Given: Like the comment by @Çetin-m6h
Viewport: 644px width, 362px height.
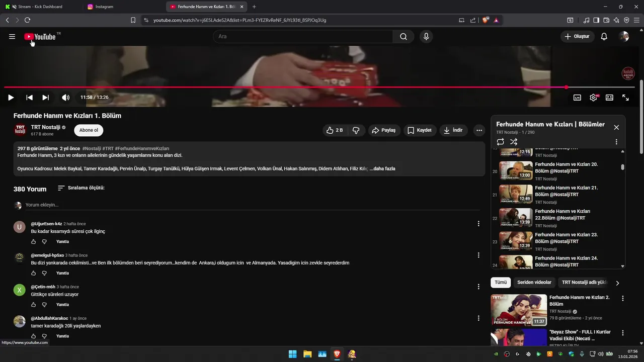Looking at the screenshot, I should coord(34,305).
